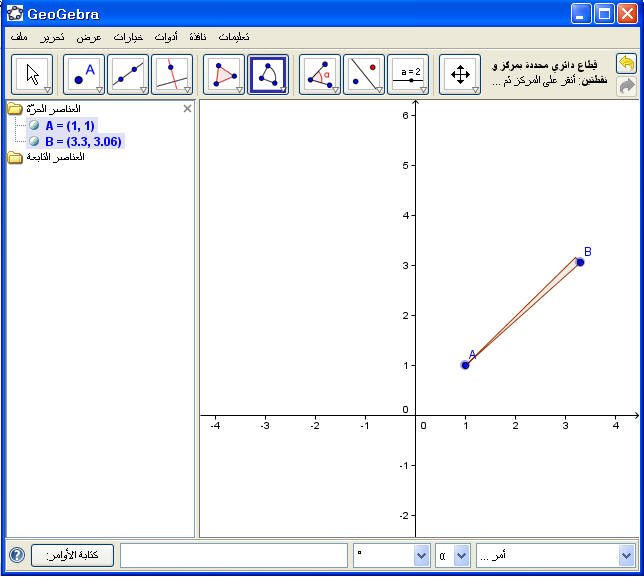644x577 pixels.
Task: Choose the Angle measurement tool
Action: point(320,74)
